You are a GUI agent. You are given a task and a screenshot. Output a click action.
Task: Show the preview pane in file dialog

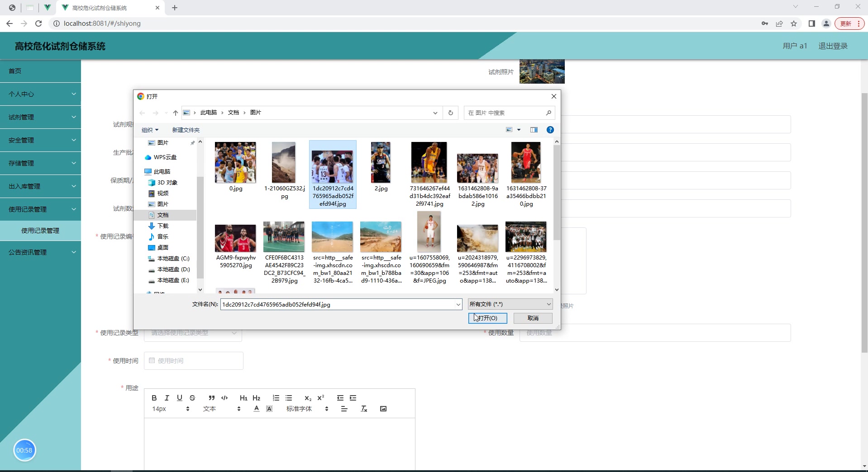(534, 130)
